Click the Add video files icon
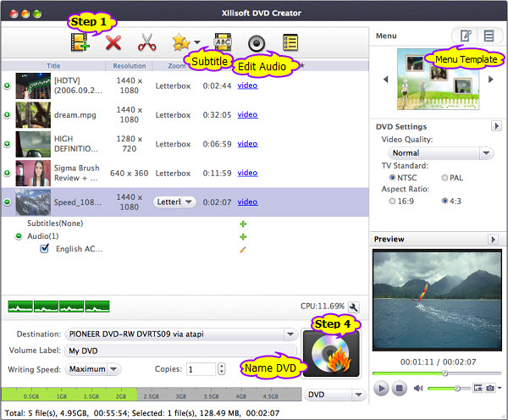508x420 pixels. (80, 42)
